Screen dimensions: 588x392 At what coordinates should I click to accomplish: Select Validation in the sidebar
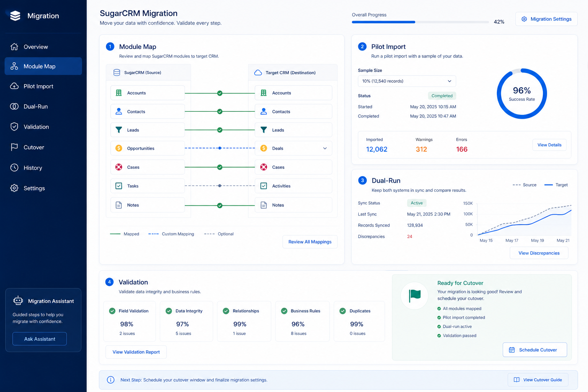pos(43,127)
